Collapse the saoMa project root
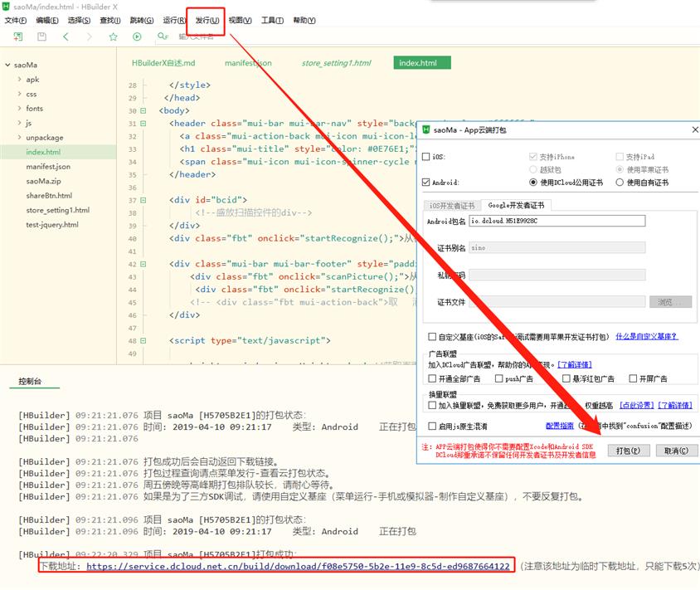Image resolution: width=700 pixels, height=590 pixels. click(x=7, y=65)
